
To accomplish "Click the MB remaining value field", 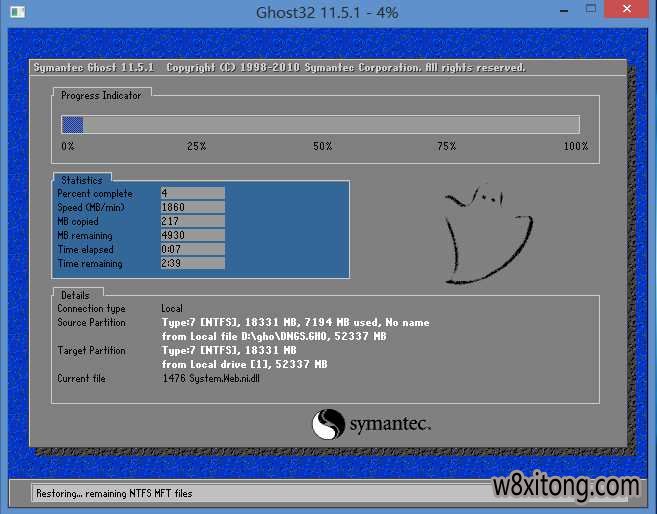I will pyautogui.click(x=192, y=235).
